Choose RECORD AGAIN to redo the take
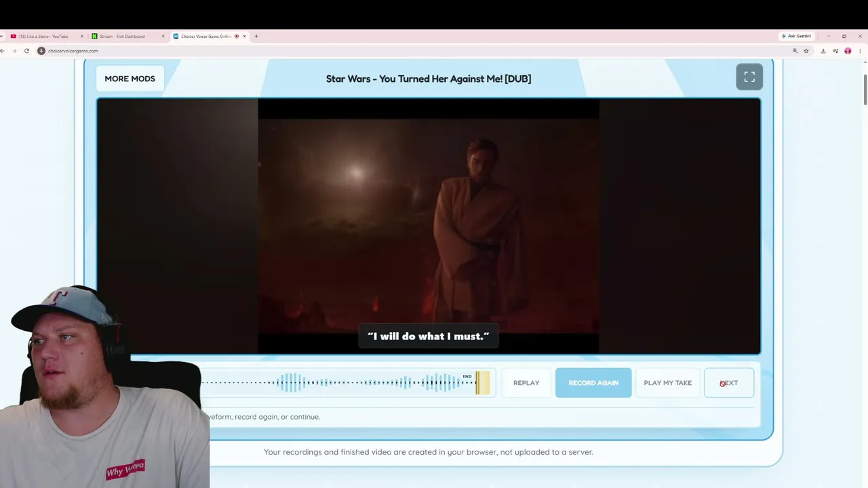Image resolution: width=868 pixels, height=488 pixels. coord(593,383)
